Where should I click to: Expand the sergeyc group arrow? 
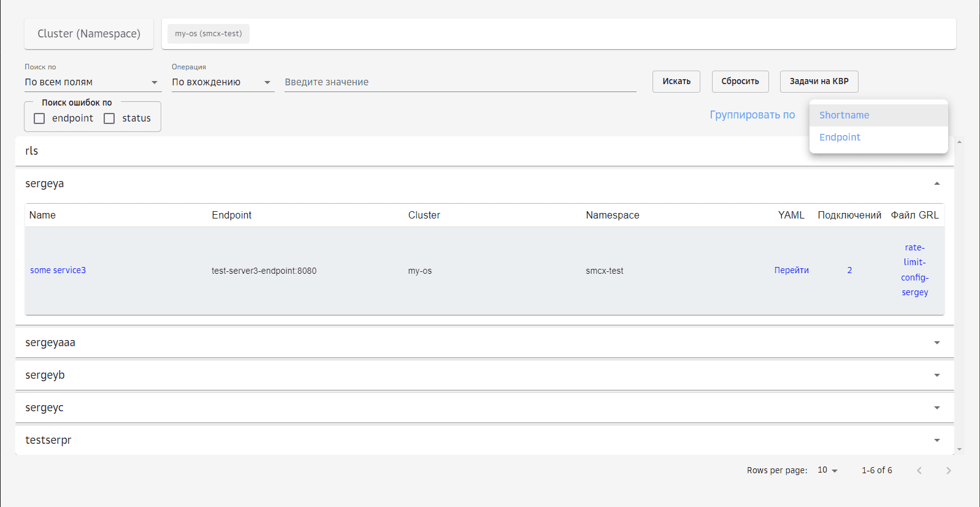936,408
